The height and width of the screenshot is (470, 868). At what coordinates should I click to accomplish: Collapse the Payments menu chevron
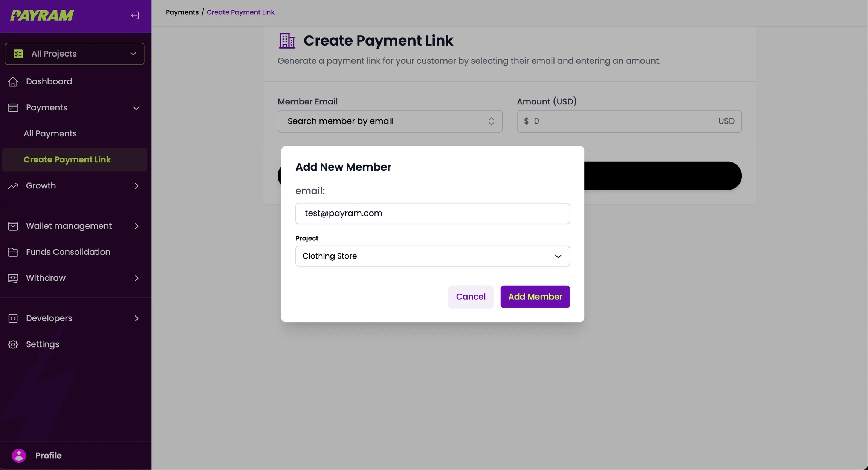pos(136,108)
